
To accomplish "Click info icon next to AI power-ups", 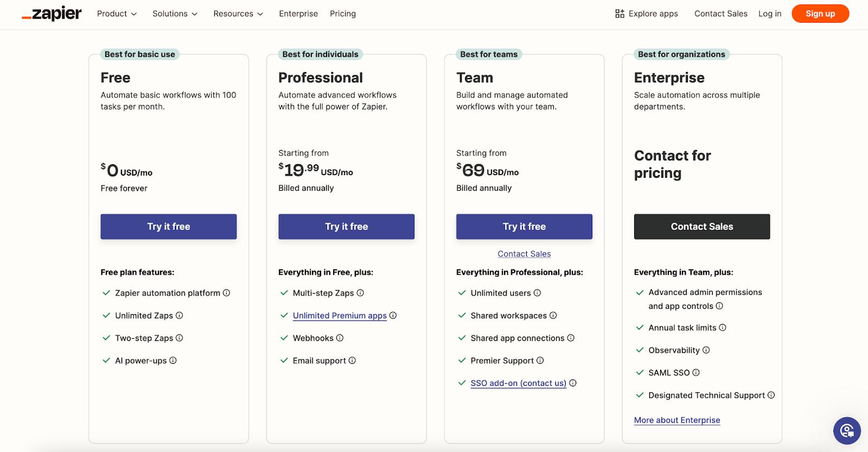I will pyautogui.click(x=173, y=360).
